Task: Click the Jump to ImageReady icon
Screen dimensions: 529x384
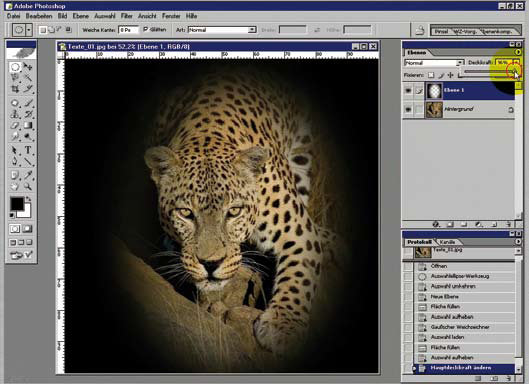Action: 21,255
